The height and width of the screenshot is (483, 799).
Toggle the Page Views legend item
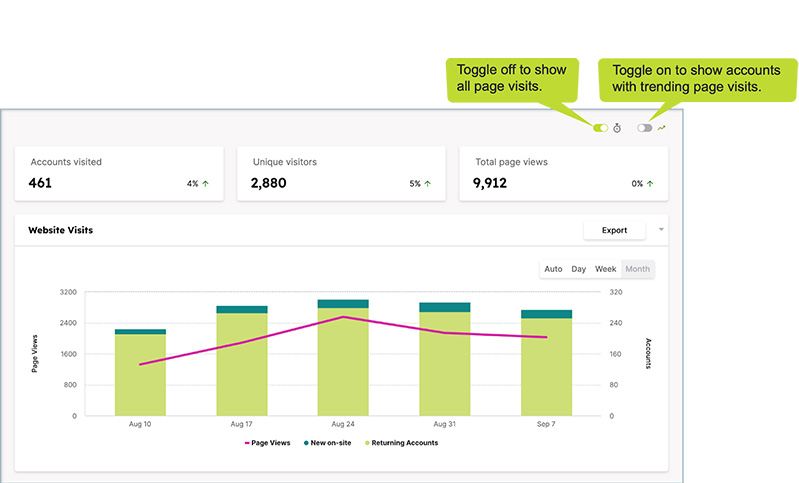point(268,443)
